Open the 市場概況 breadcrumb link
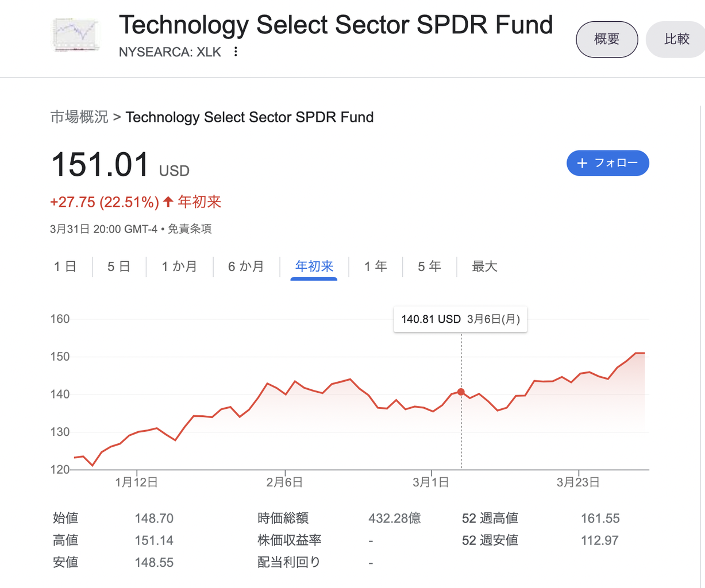Viewport: 705px width, 588px height. [79, 117]
